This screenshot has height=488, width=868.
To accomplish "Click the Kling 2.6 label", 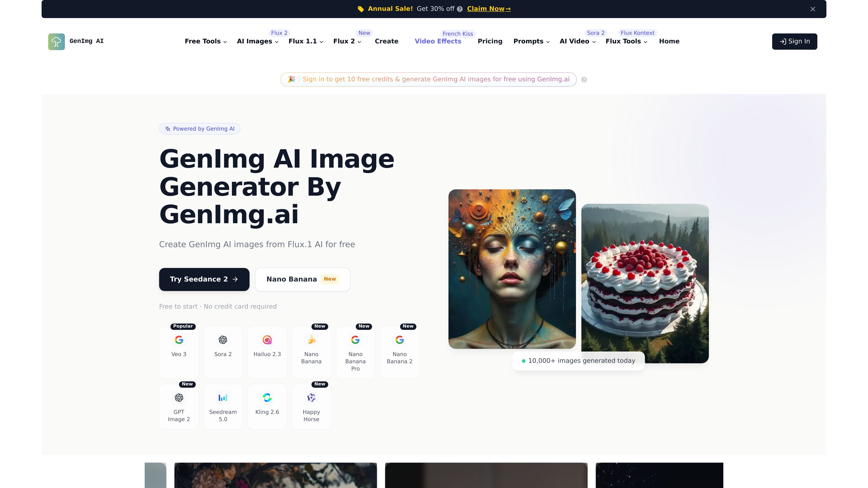I will click(x=267, y=412).
